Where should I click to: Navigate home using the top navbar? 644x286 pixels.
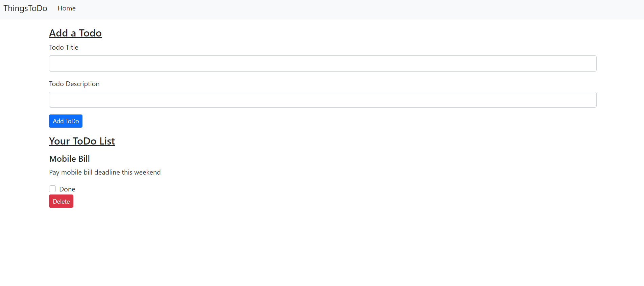point(66,8)
